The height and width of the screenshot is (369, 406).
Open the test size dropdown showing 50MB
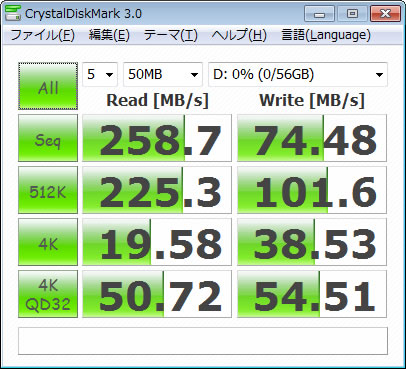(x=163, y=74)
